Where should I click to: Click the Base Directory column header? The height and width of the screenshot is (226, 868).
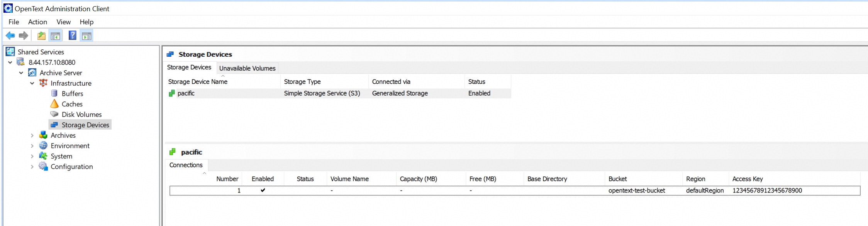pos(564,179)
